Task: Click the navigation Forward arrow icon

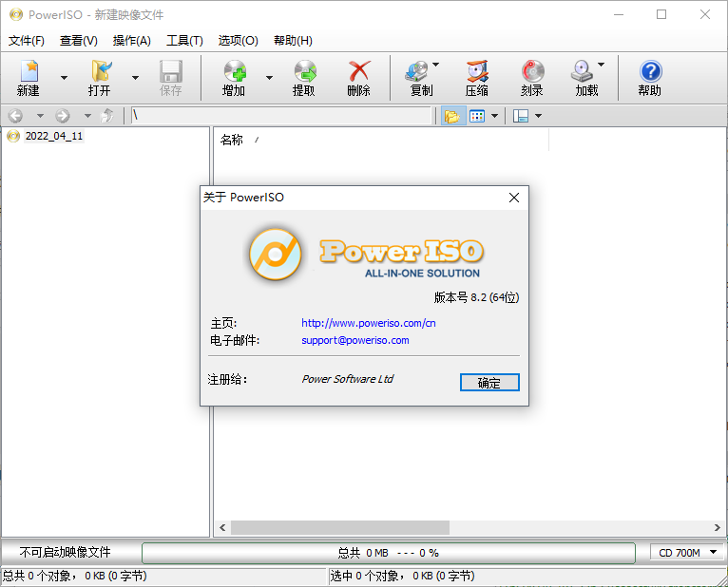Action: pyautogui.click(x=62, y=116)
